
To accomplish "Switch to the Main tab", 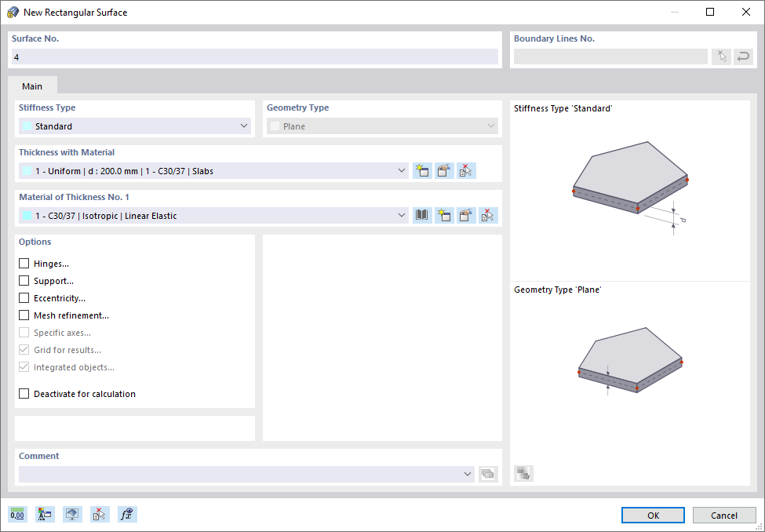I will 32,86.
